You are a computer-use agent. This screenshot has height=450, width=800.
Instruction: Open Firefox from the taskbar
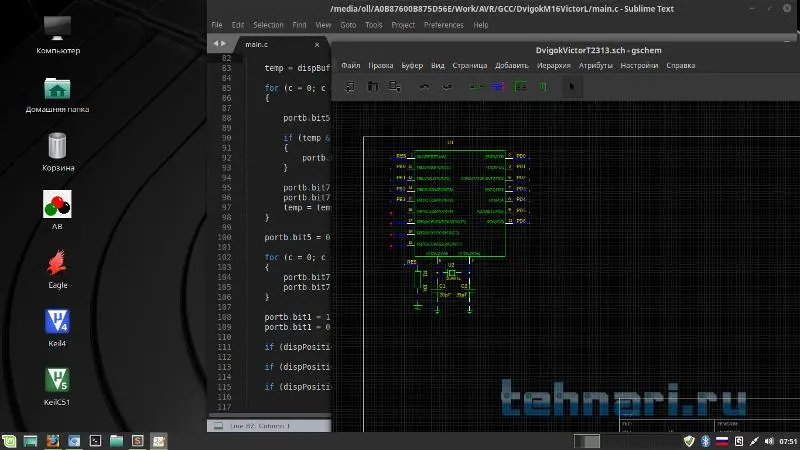click(x=53, y=441)
